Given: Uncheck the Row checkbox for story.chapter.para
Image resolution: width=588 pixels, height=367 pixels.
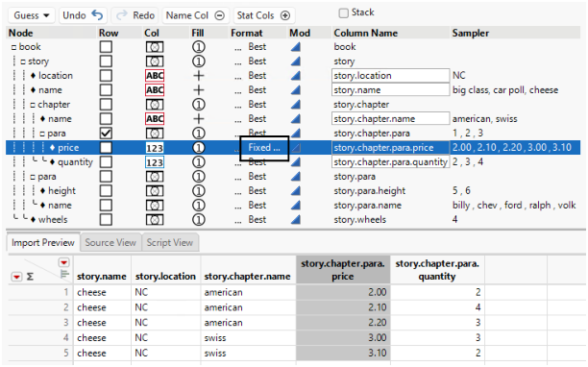Looking at the screenshot, I should point(106,134).
